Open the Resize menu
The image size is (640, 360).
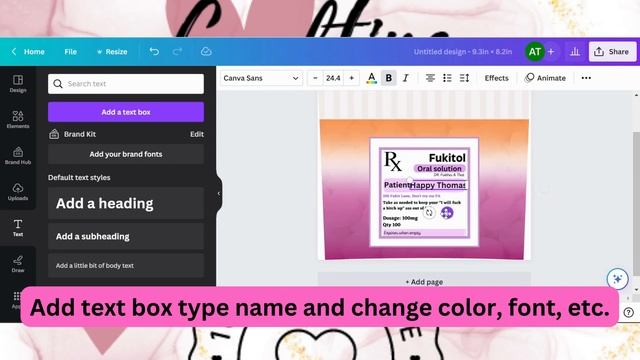point(112,52)
